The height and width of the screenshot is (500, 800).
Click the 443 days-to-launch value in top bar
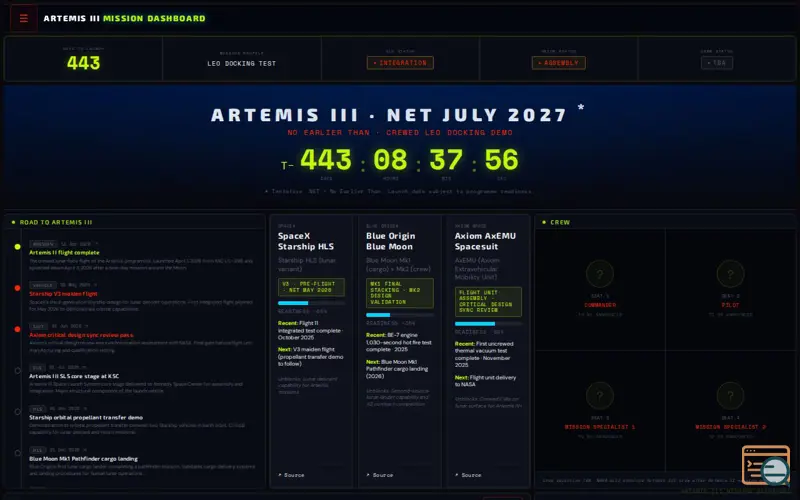click(84, 63)
